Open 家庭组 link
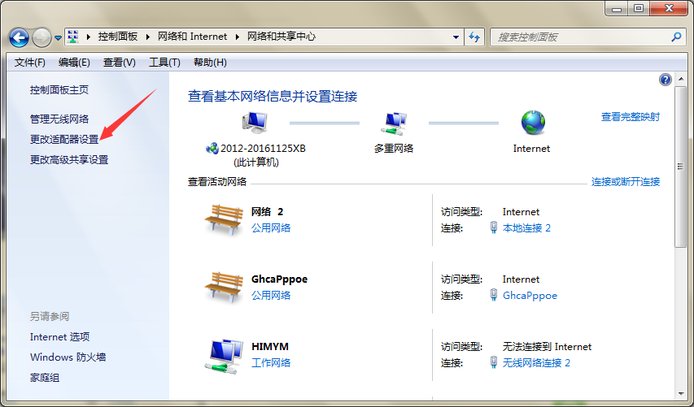 coord(44,377)
